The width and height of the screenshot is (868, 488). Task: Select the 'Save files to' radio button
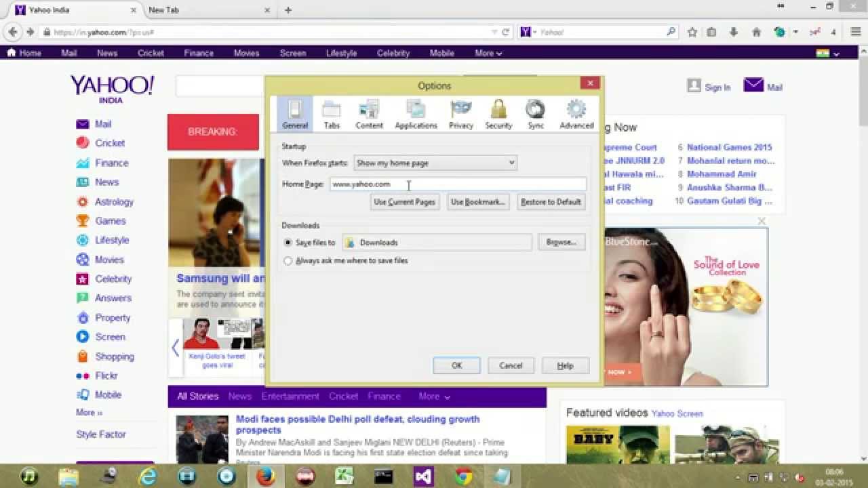pyautogui.click(x=288, y=243)
